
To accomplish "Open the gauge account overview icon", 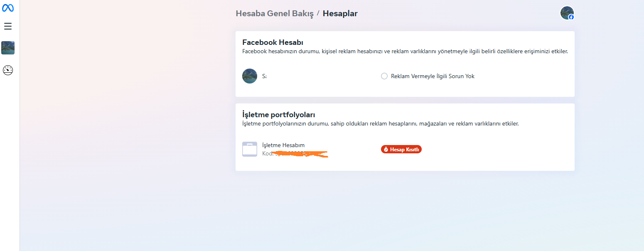I will pyautogui.click(x=8, y=70).
